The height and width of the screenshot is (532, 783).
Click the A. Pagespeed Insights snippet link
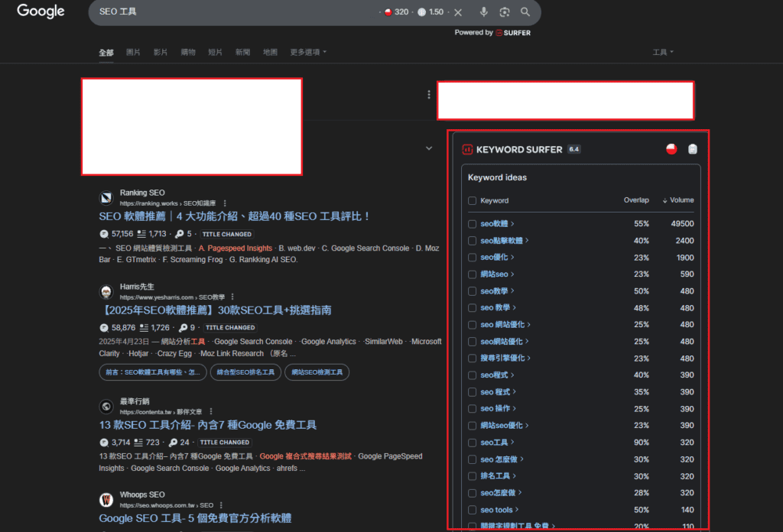236,248
